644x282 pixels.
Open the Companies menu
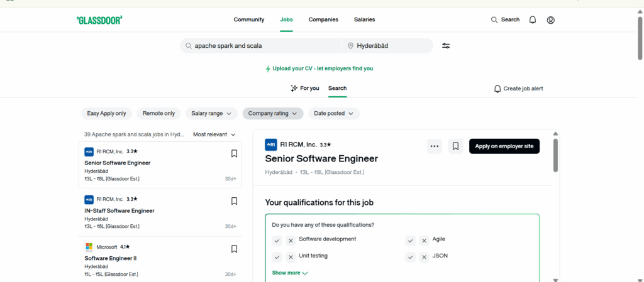323,19
